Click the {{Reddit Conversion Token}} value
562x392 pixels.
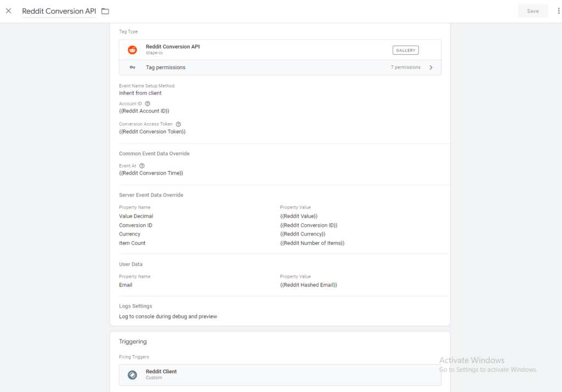point(152,132)
